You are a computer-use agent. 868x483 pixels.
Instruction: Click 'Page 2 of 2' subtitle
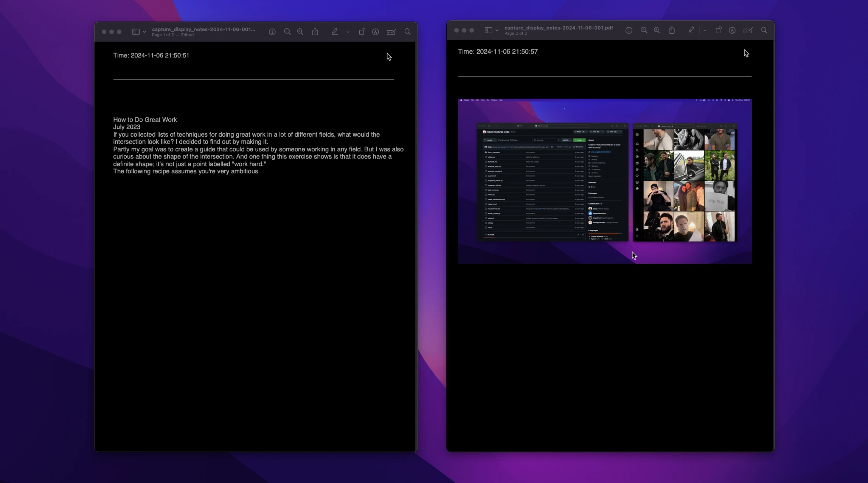(x=516, y=34)
